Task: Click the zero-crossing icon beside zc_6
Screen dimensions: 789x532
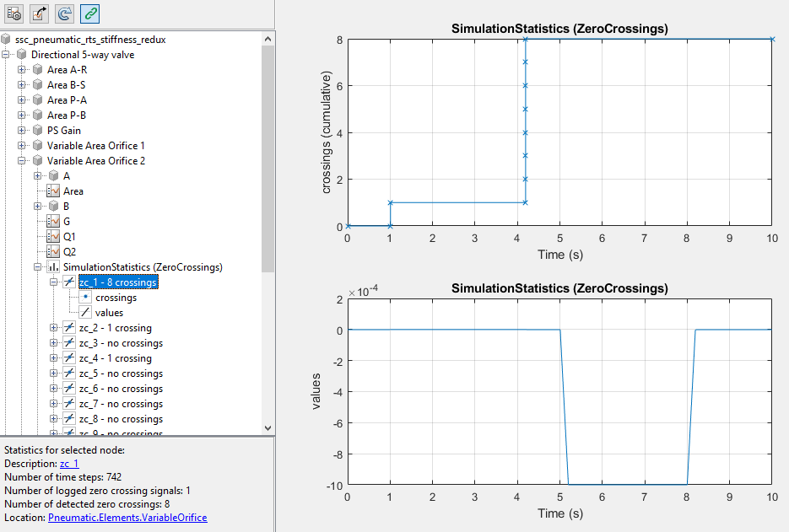Action: (x=69, y=388)
